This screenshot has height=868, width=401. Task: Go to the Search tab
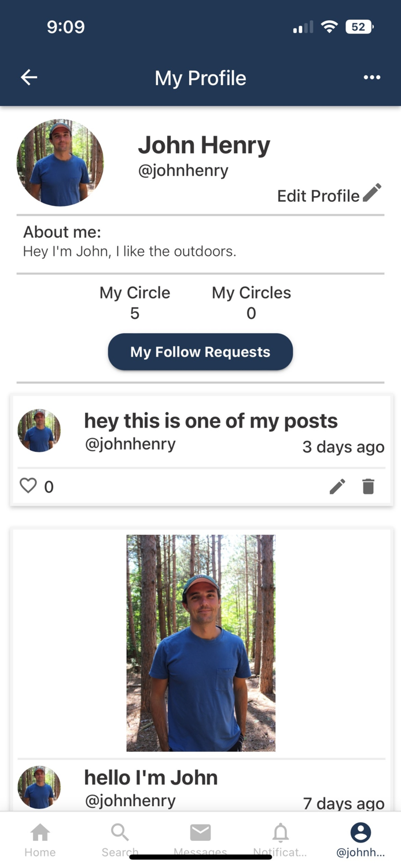[x=120, y=838]
